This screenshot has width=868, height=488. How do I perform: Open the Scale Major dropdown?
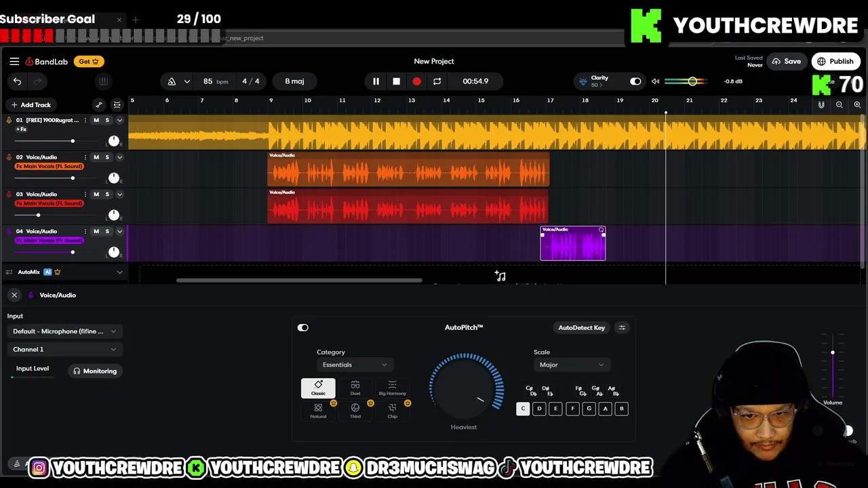pyautogui.click(x=571, y=365)
